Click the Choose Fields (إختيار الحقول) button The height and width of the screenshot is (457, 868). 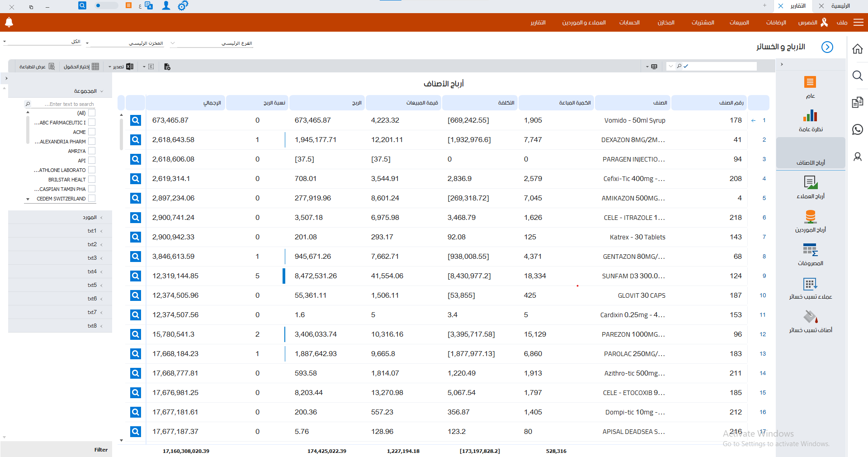pyautogui.click(x=81, y=67)
